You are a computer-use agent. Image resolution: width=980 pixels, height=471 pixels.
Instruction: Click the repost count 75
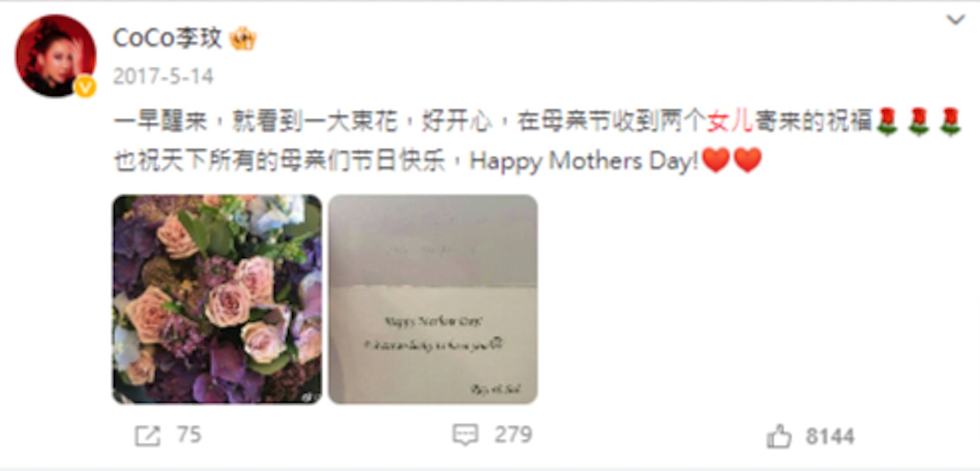[x=189, y=435]
